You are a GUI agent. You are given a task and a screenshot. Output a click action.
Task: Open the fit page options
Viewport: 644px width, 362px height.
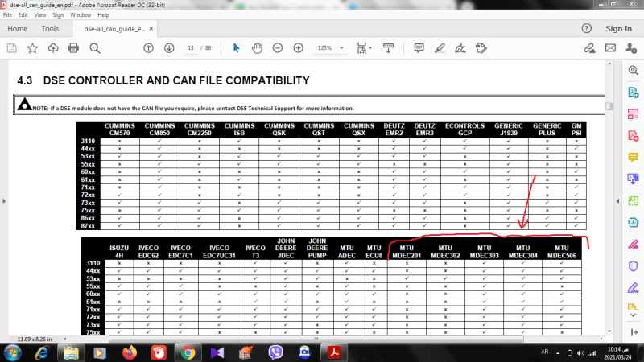pos(364,48)
